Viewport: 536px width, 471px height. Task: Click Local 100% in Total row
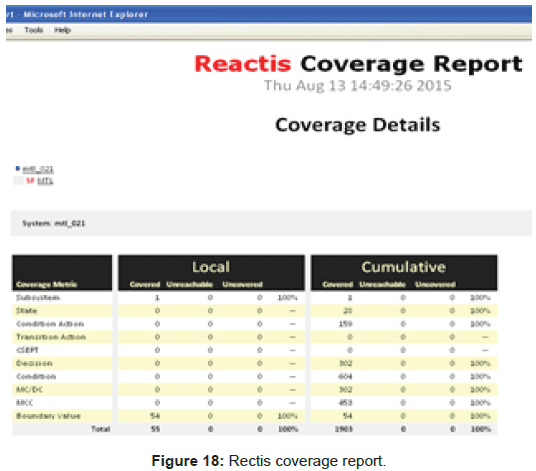(x=288, y=429)
